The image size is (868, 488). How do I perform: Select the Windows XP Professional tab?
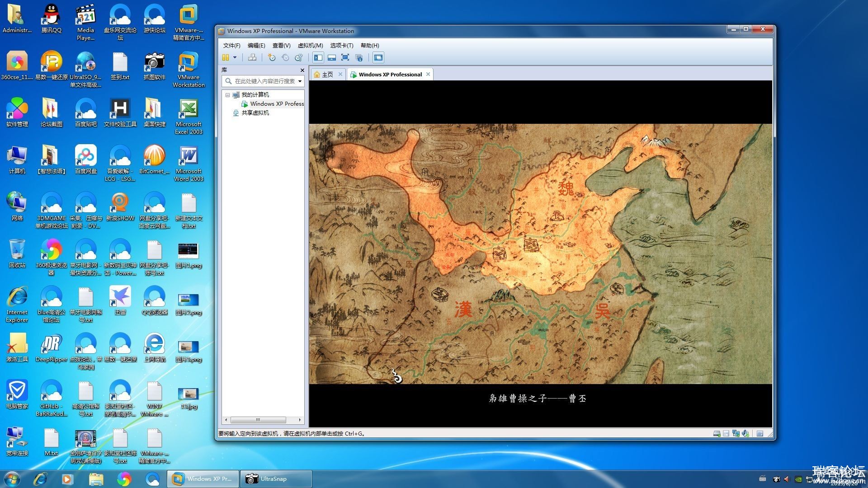click(390, 75)
